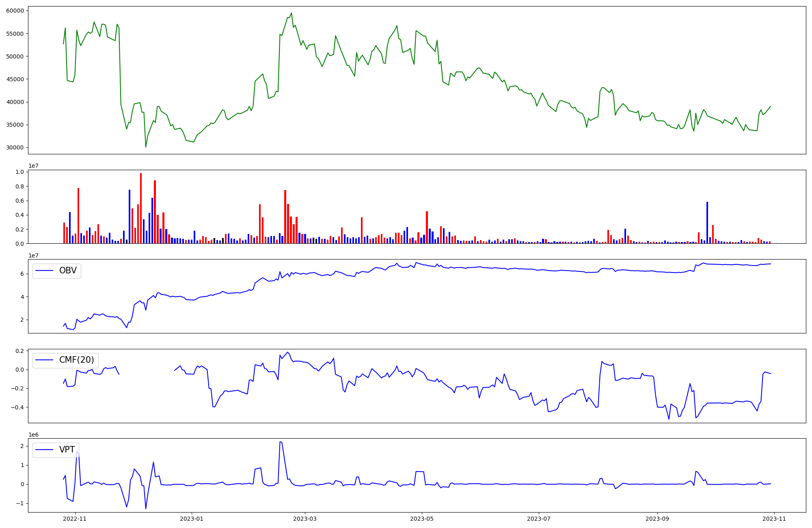Click the 2023-01 x-axis tick label

pyautogui.click(x=191, y=519)
